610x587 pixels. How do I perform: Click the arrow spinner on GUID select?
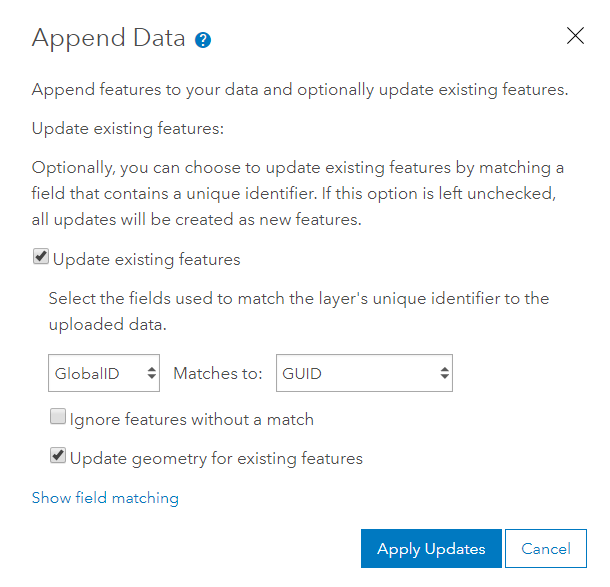[443, 373]
